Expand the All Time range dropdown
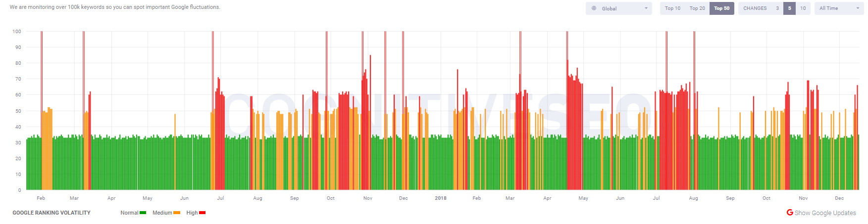The height and width of the screenshot is (224, 868). pos(839,8)
